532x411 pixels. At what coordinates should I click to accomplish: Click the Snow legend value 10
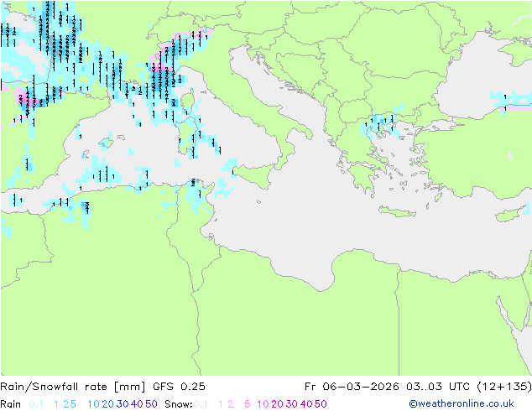pos(263,404)
